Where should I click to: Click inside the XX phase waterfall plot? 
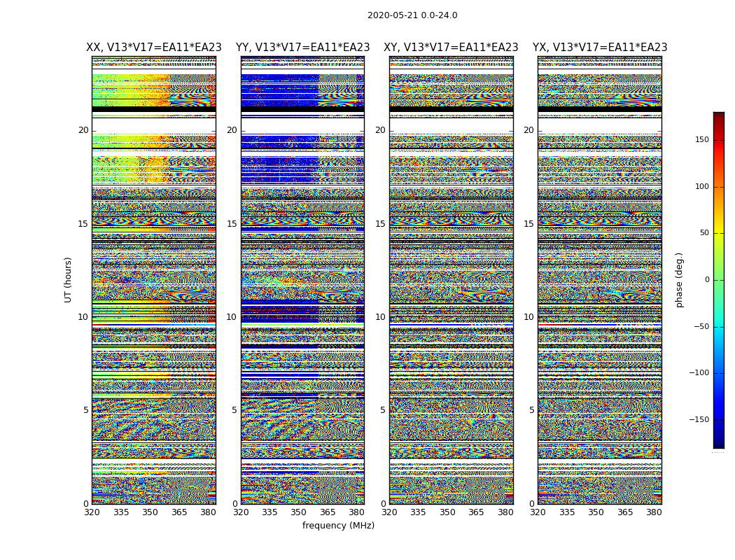point(154,280)
